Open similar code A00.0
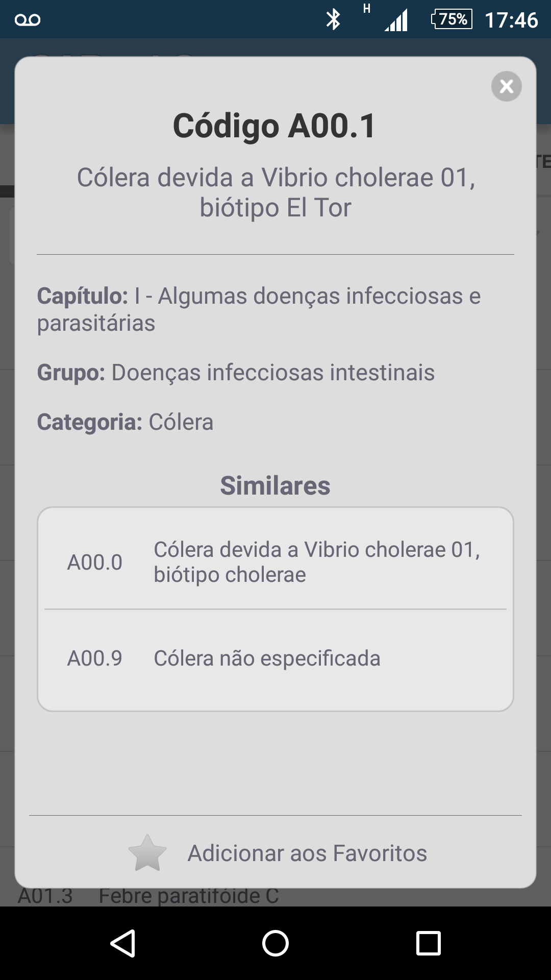The height and width of the screenshot is (980, 551). click(x=95, y=562)
